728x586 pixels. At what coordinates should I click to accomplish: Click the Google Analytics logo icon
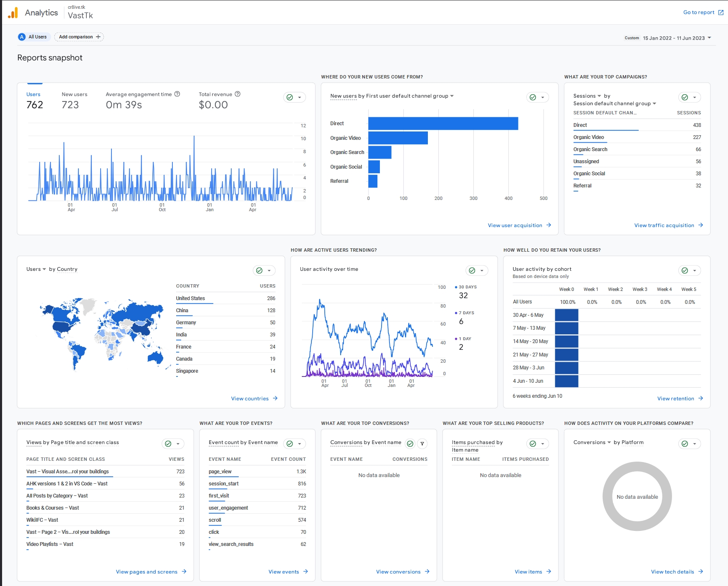(13, 13)
